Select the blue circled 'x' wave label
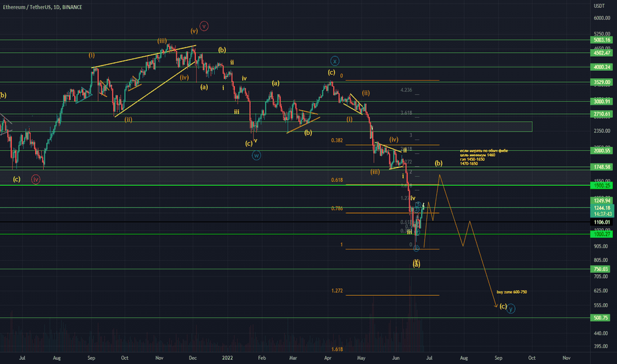This screenshot has width=617, height=364. pyautogui.click(x=334, y=61)
